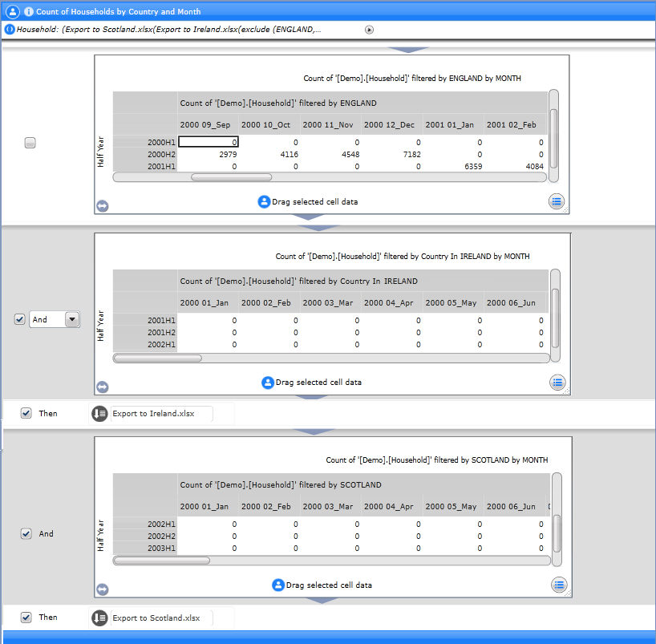Screen dimensions: 656x644
Task: Click the arrows icon in ENGLAND panel
Action: coord(102,206)
